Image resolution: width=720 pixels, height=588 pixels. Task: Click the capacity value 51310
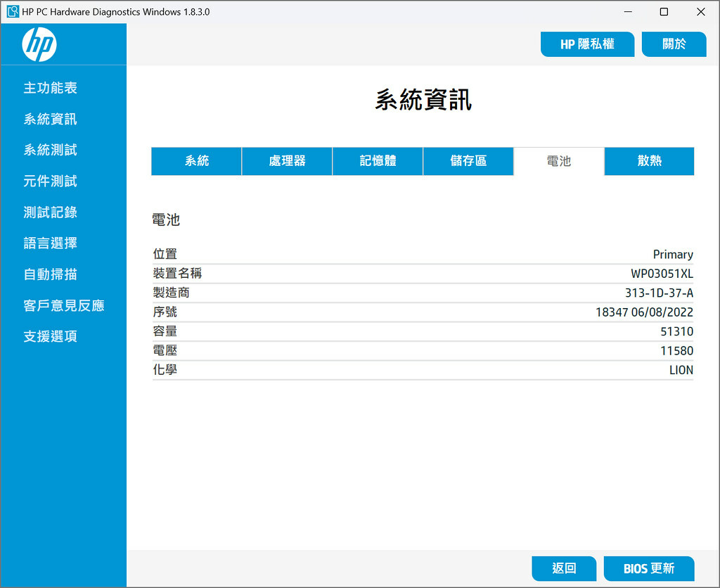coord(677,332)
